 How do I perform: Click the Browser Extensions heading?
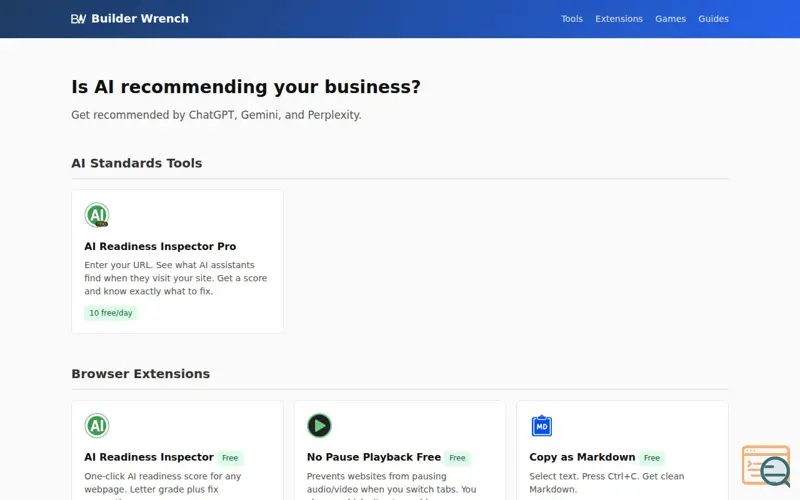pyautogui.click(x=140, y=374)
